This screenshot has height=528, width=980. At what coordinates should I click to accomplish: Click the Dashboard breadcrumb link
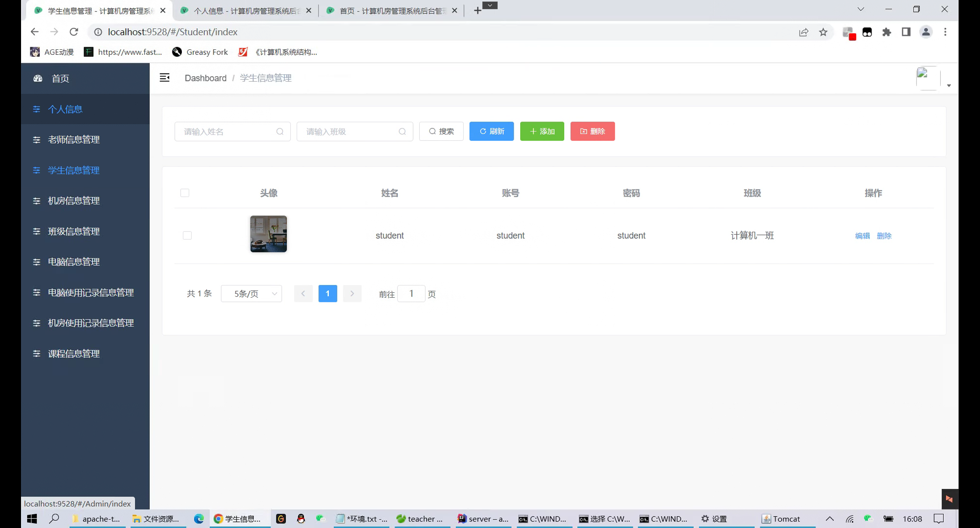tap(206, 78)
